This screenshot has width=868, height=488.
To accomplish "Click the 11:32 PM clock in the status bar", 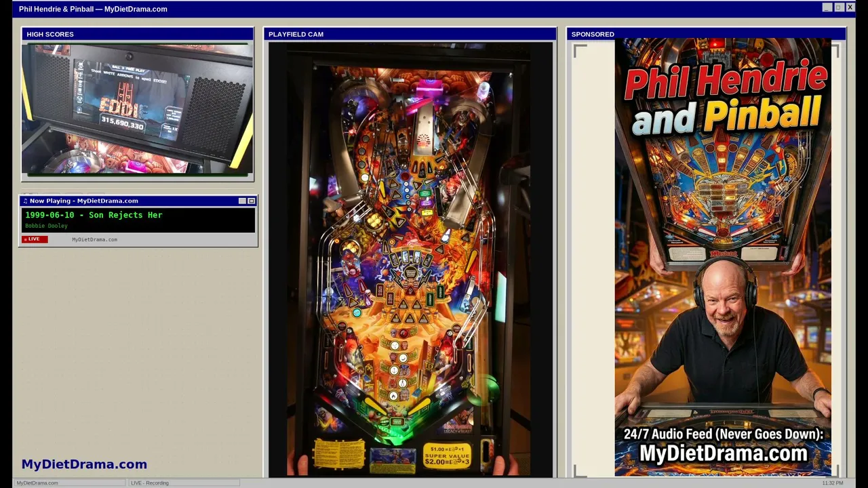I will 832,483.
